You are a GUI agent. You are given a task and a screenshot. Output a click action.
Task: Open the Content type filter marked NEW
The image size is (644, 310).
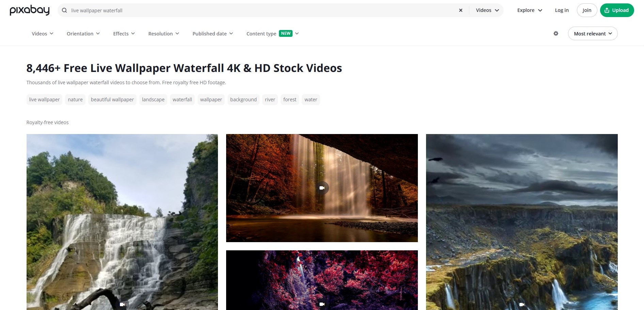coord(272,33)
